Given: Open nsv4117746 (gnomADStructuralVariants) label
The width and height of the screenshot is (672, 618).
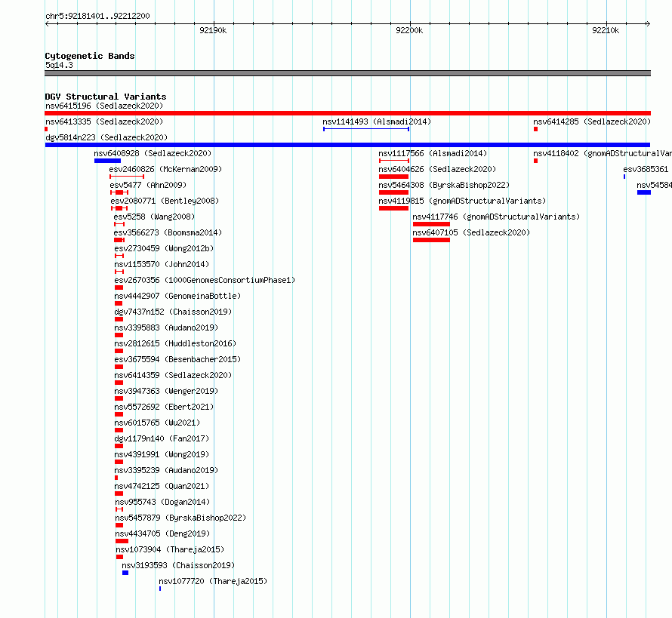Looking at the screenshot, I should coord(496,217).
